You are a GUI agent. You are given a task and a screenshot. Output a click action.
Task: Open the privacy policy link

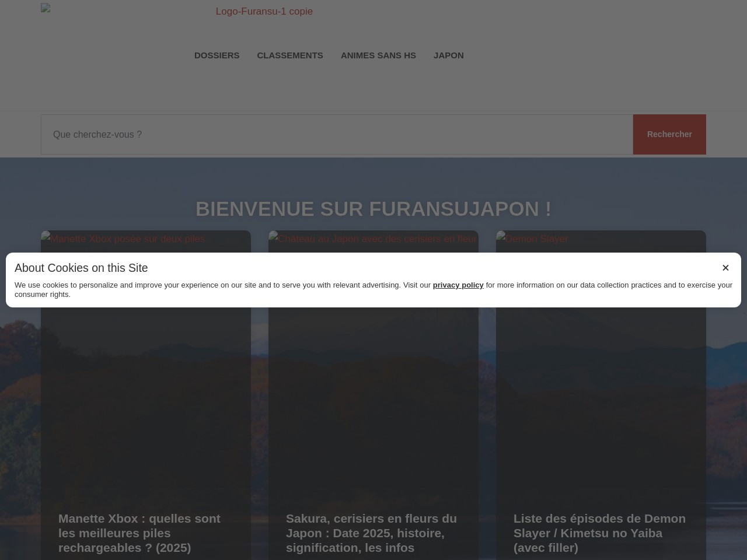pyautogui.click(x=458, y=285)
